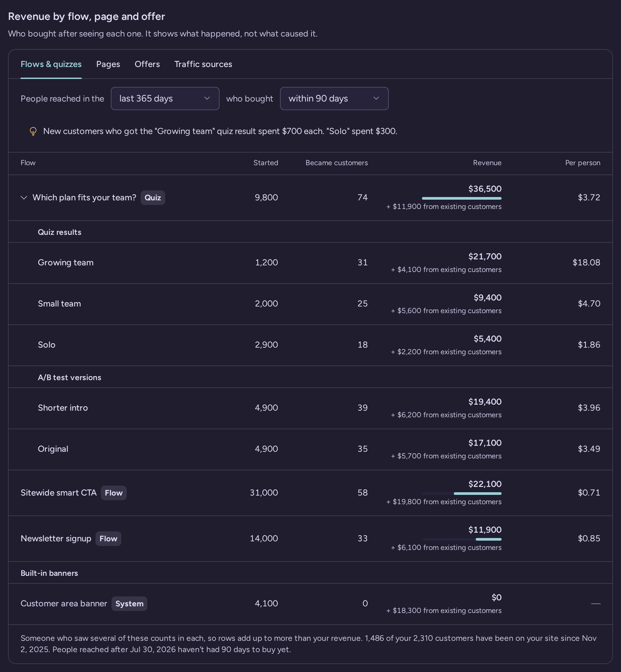Click the Flow badge beside Newsletter signup

pyautogui.click(x=108, y=539)
